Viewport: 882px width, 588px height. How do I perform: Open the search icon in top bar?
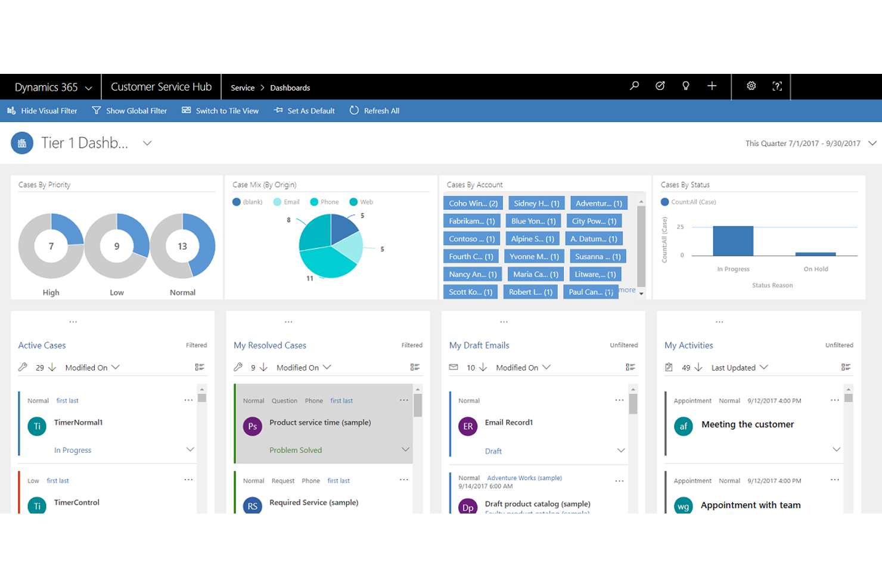click(634, 86)
